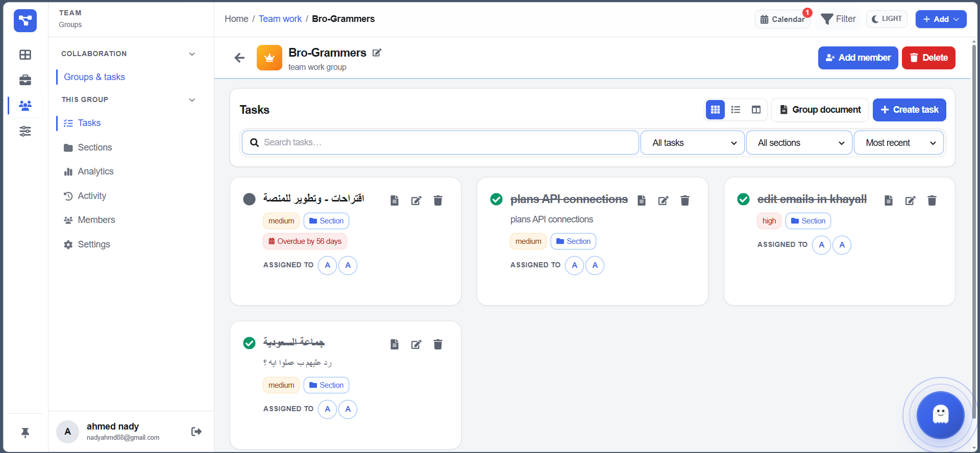Switch to board column view of tasks
This screenshot has height=453, width=980.
(756, 110)
